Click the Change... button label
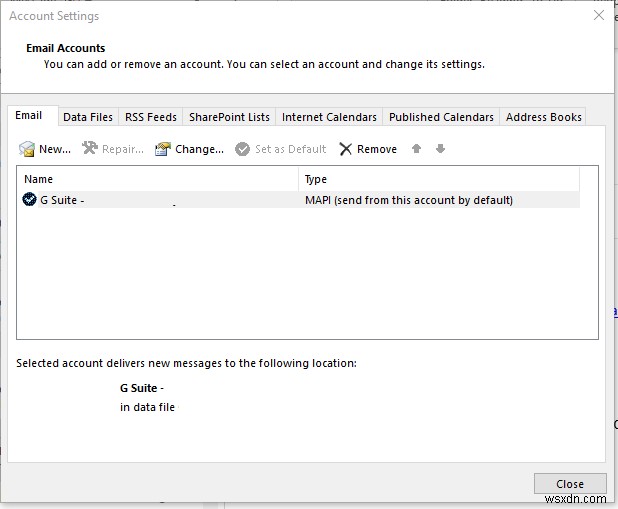618x509 pixels. pyautogui.click(x=199, y=149)
